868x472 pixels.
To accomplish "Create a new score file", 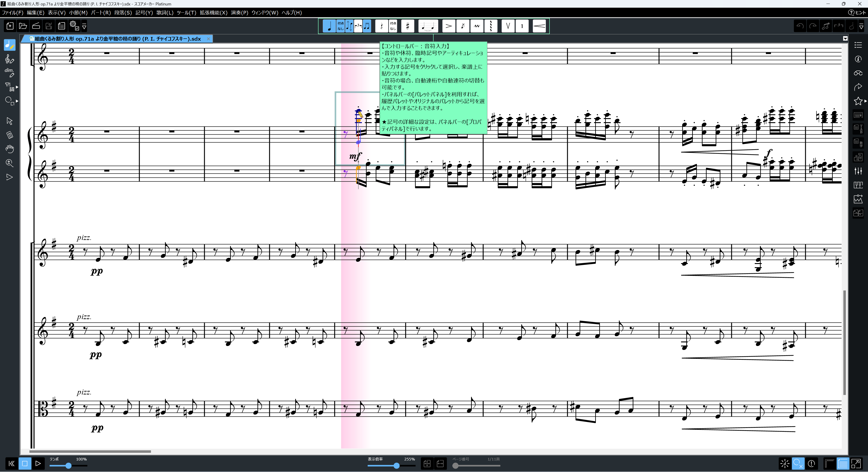I will coord(10,26).
